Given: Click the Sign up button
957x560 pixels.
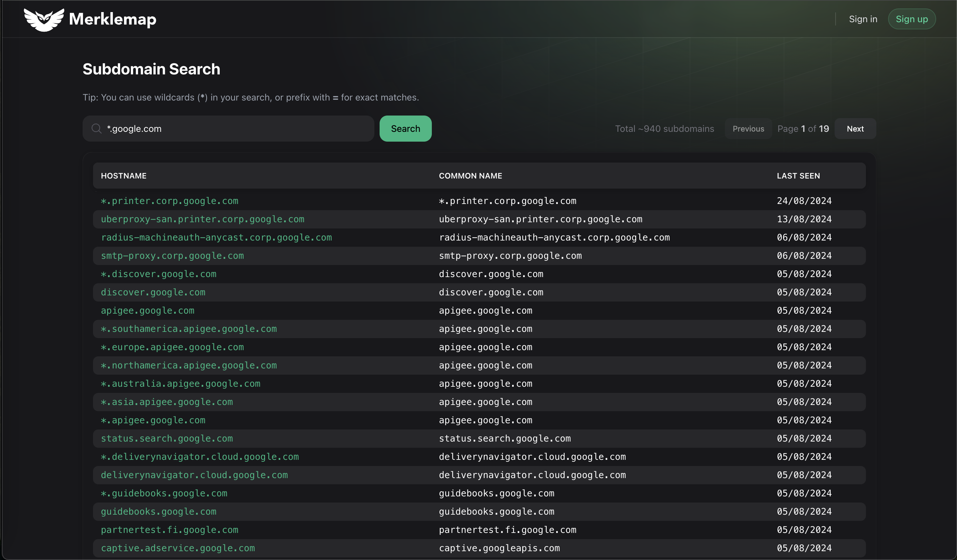Looking at the screenshot, I should click(x=911, y=19).
